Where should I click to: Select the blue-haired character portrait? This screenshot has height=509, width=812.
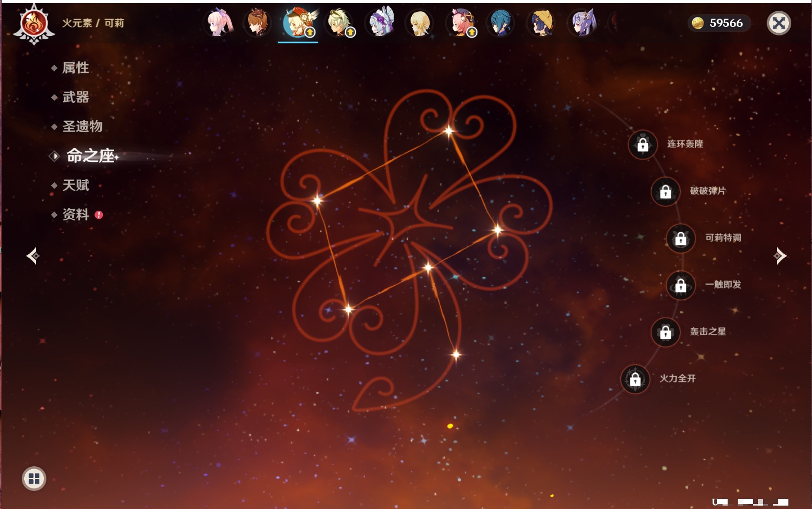[x=500, y=23]
